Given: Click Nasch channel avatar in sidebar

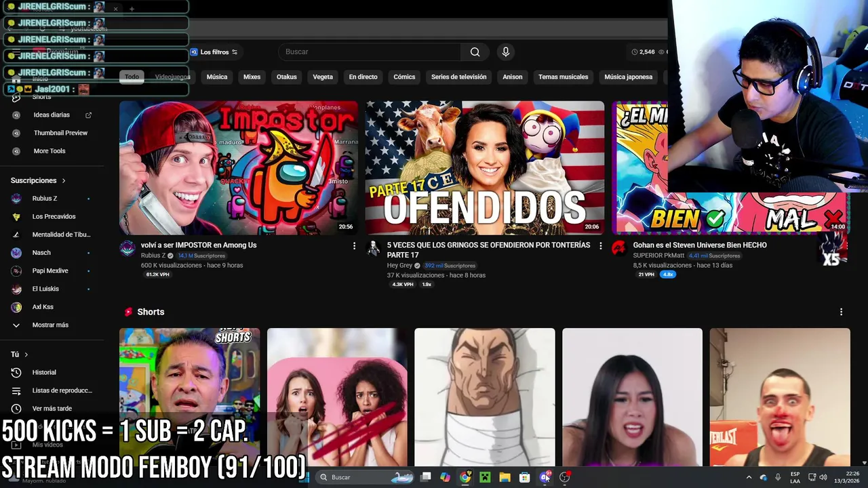Looking at the screenshot, I should tap(16, 253).
